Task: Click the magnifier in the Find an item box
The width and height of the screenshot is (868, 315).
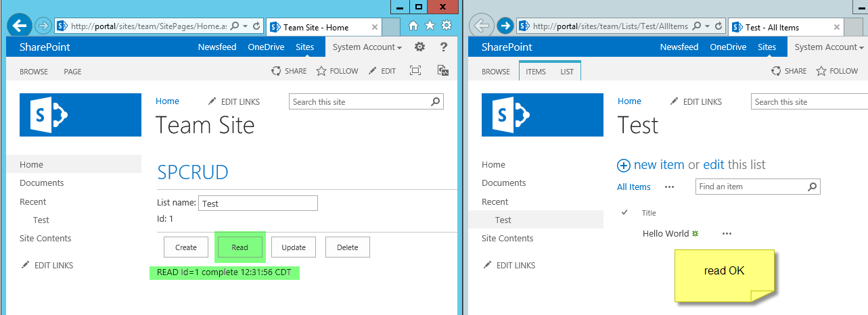Action: (x=813, y=187)
